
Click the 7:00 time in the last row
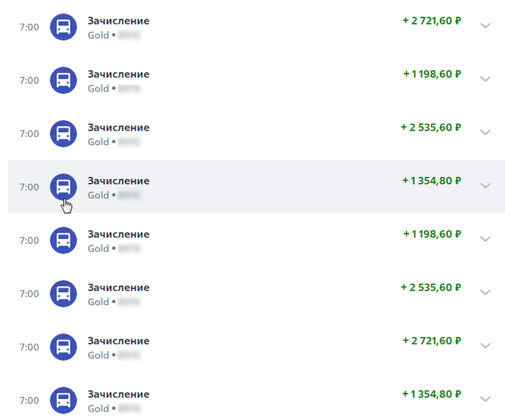pyautogui.click(x=30, y=401)
